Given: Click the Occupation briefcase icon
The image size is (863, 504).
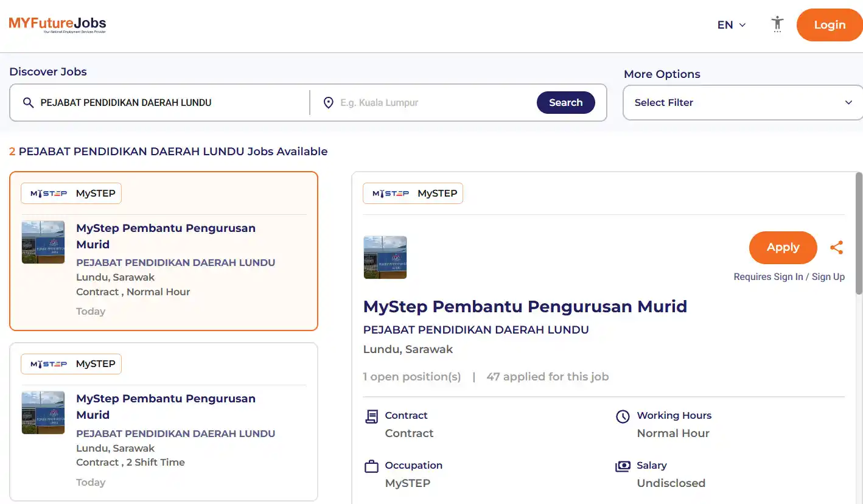Looking at the screenshot, I should (371, 467).
